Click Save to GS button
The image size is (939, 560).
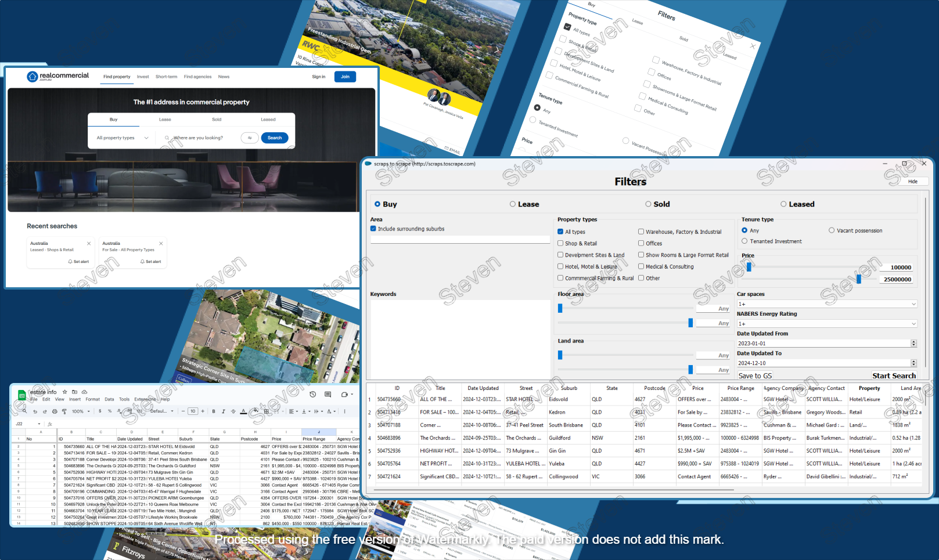point(755,375)
